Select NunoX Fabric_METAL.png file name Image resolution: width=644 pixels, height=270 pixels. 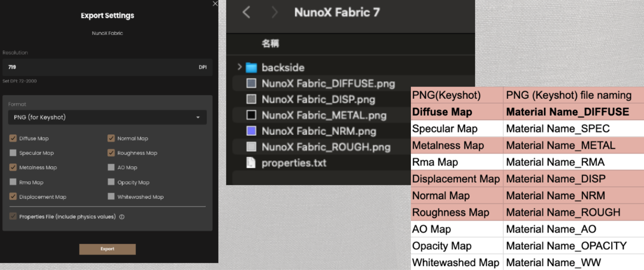coord(324,115)
